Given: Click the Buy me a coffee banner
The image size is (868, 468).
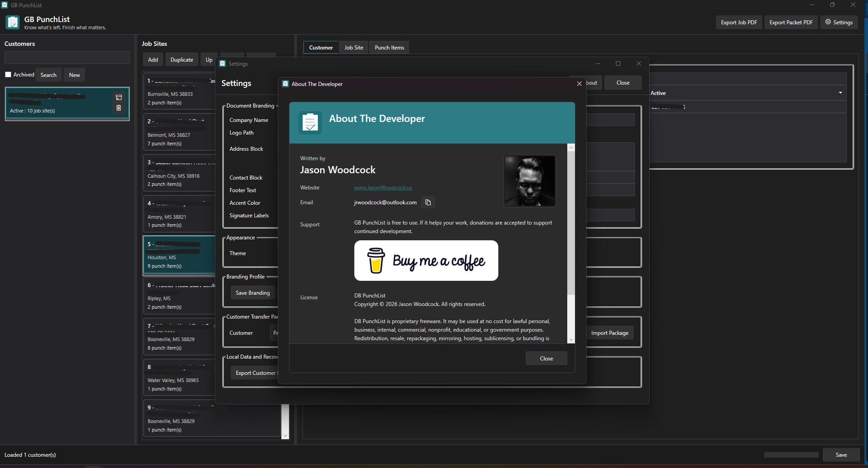Looking at the screenshot, I should [x=426, y=261].
